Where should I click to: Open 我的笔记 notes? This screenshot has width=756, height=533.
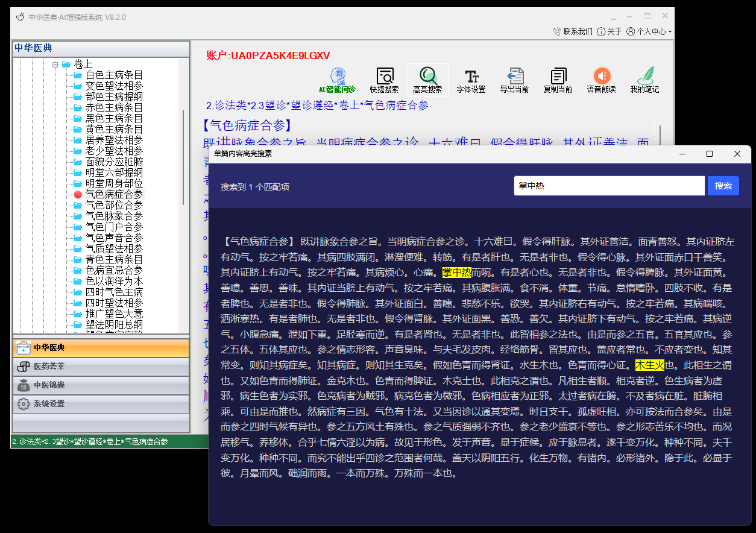644,80
